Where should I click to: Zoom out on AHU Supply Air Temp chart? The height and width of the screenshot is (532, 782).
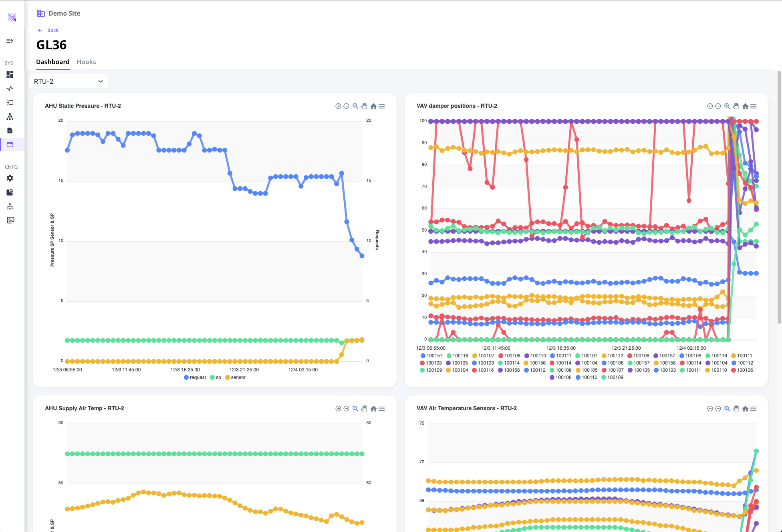click(346, 409)
